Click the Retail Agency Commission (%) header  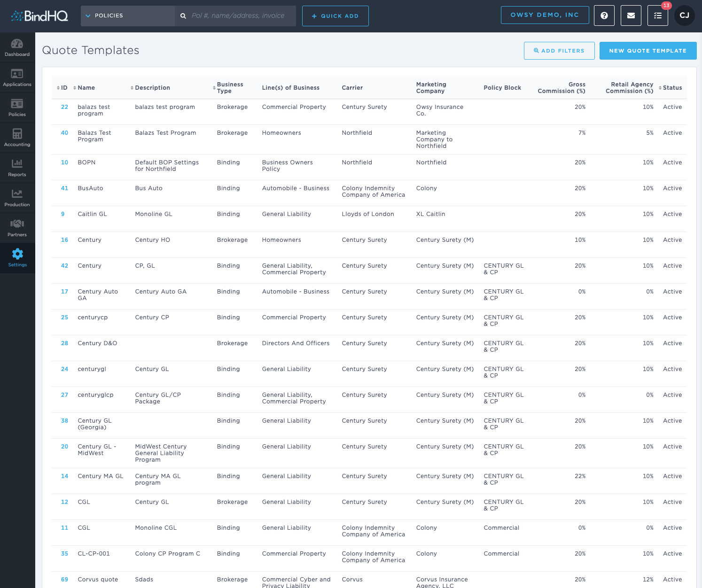click(630, 88)
